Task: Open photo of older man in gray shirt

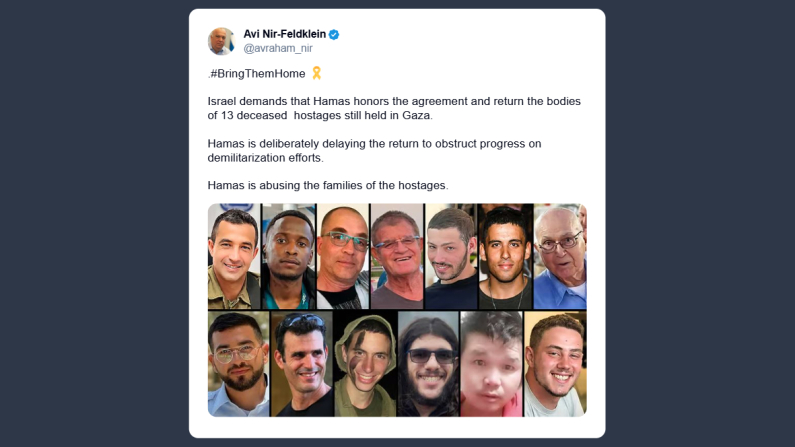Action: [397, 256]
